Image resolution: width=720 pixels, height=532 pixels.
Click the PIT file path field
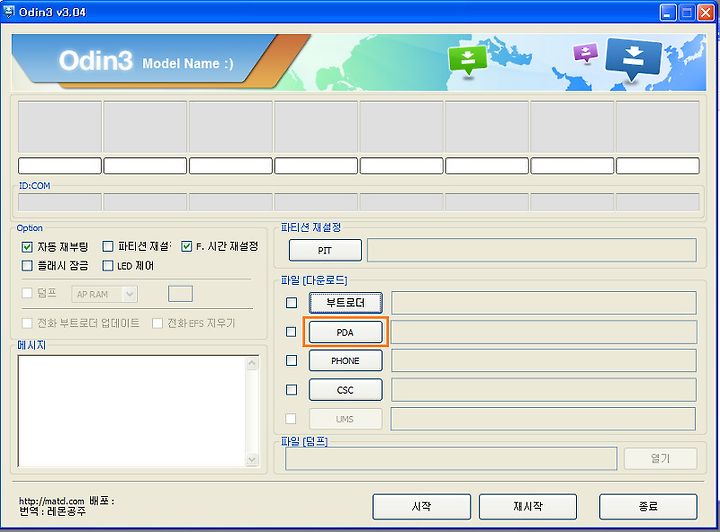532,250
